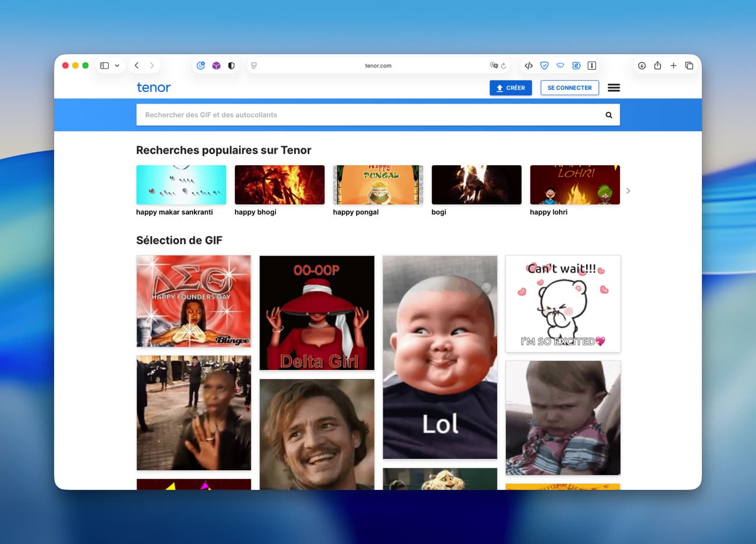Click the Tenor logo

[x=154, y=88]
